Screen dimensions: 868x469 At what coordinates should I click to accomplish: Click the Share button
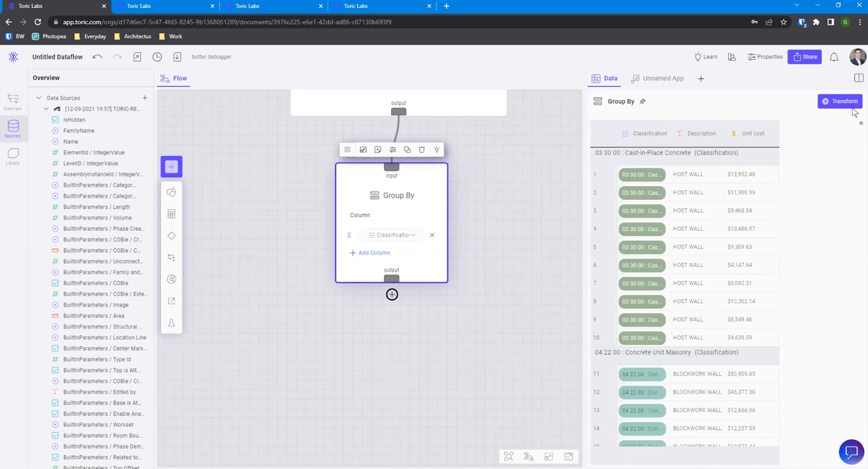(x=805, y=56)
